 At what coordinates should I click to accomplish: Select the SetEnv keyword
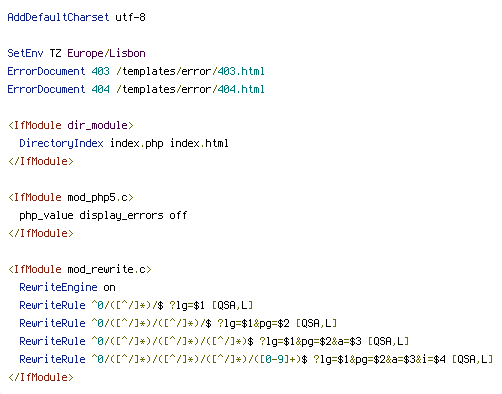click(x=25, y=53)
